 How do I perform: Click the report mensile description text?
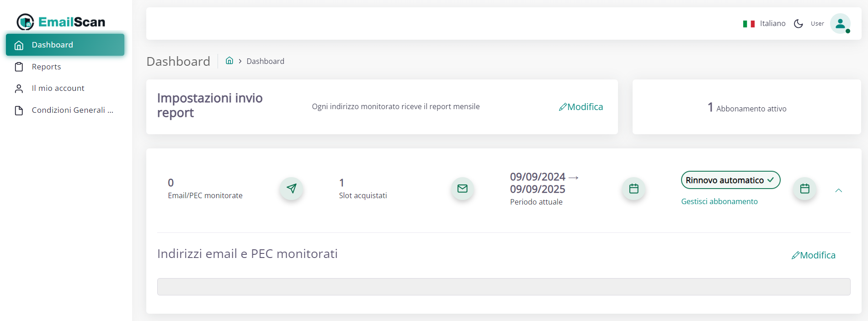coord(396,106)
